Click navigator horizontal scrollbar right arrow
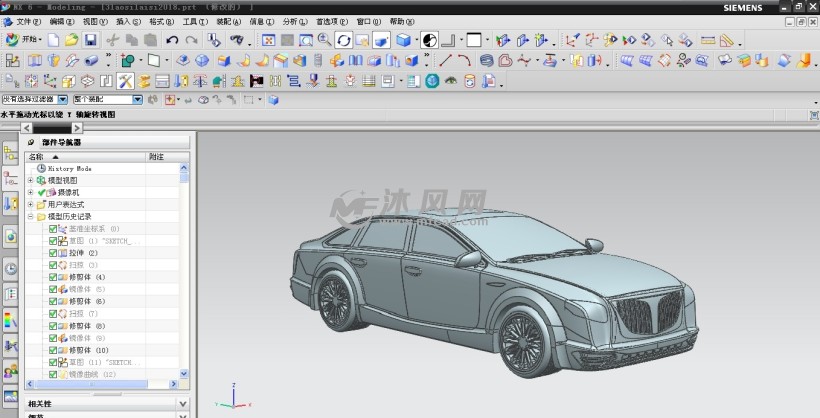 (x=174, y=384)
